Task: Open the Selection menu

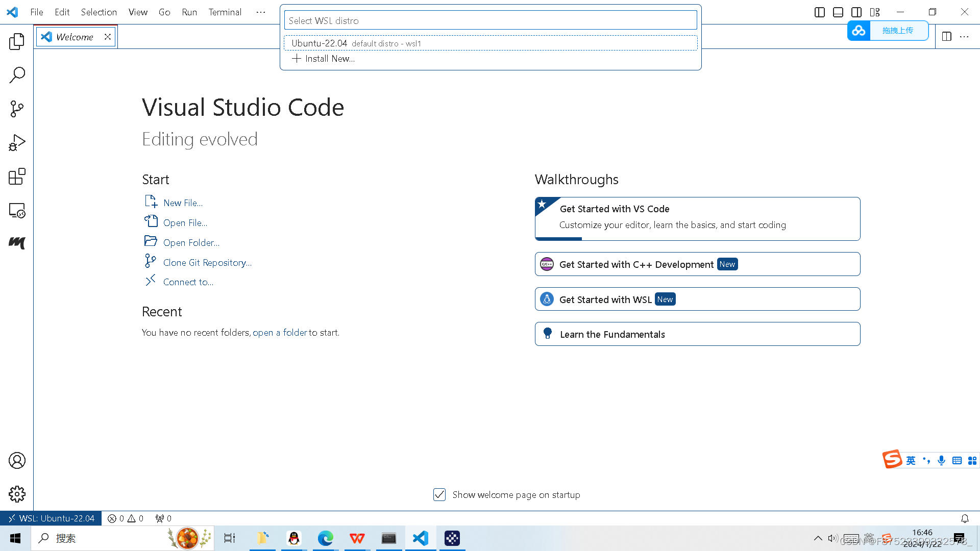Action: point(99,12)
